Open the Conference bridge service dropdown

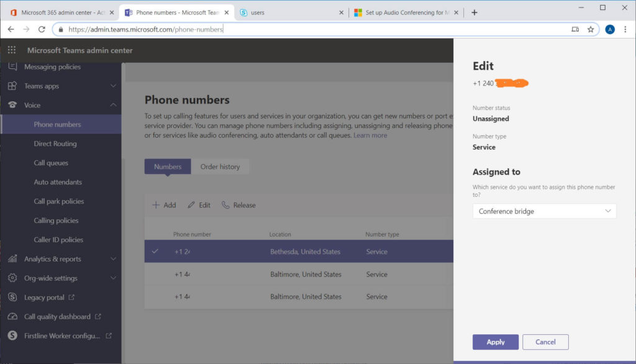[544, 211]
